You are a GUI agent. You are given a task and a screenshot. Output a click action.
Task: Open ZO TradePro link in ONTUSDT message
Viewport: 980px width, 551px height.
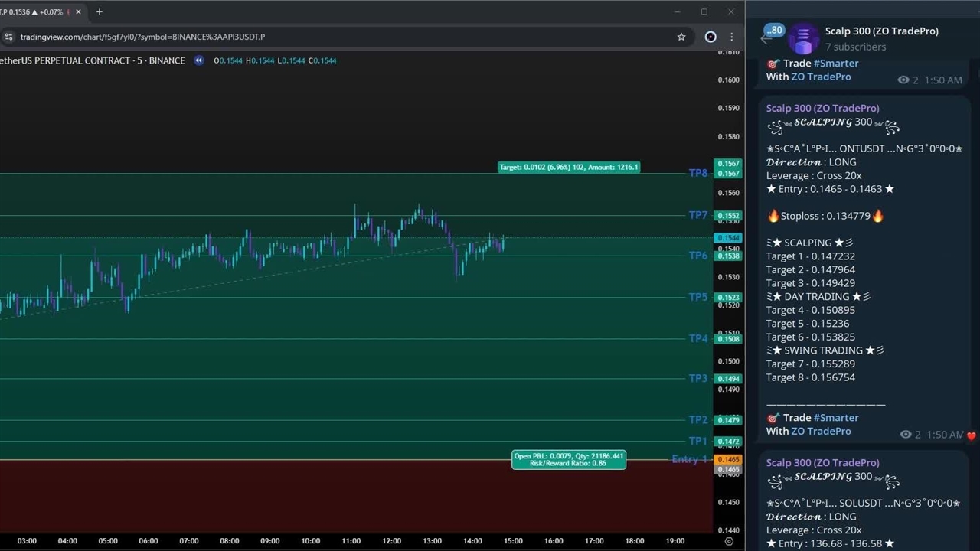(x=821, y=431)
